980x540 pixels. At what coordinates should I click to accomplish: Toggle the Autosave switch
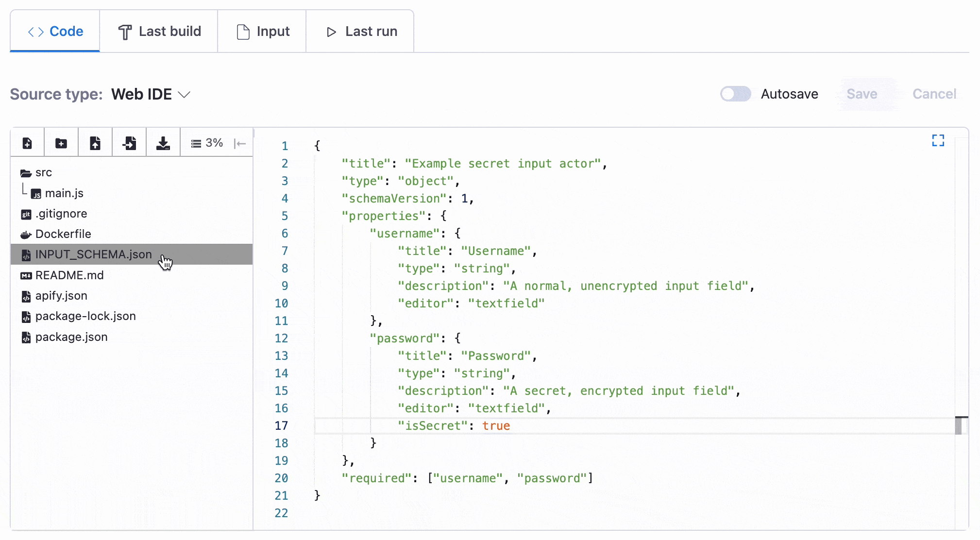point(735,94)
